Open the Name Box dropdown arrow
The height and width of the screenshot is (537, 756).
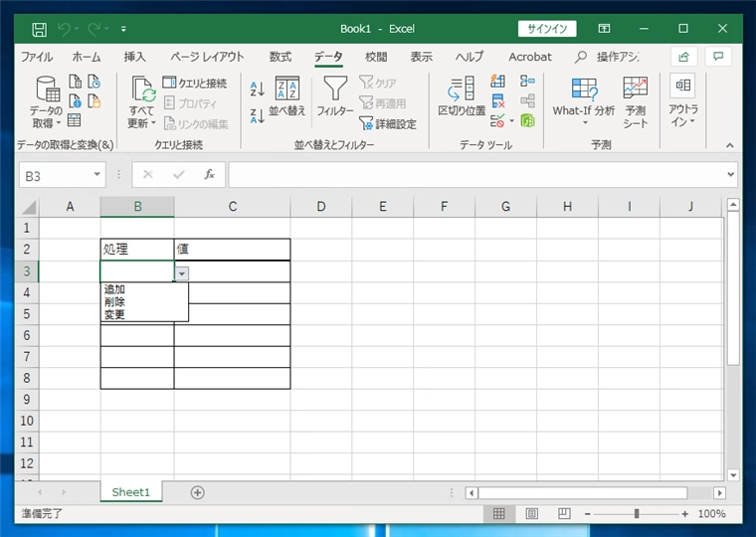[96, 174]
